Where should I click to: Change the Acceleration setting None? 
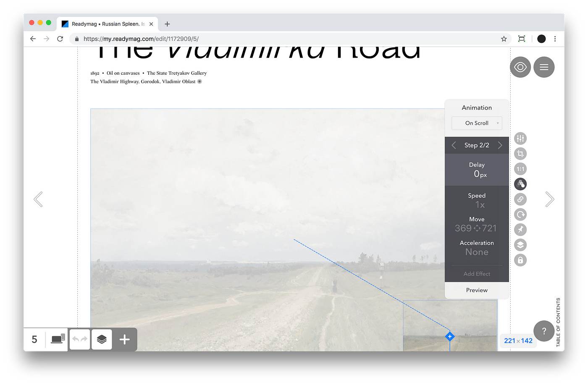(x=477, y=252)
